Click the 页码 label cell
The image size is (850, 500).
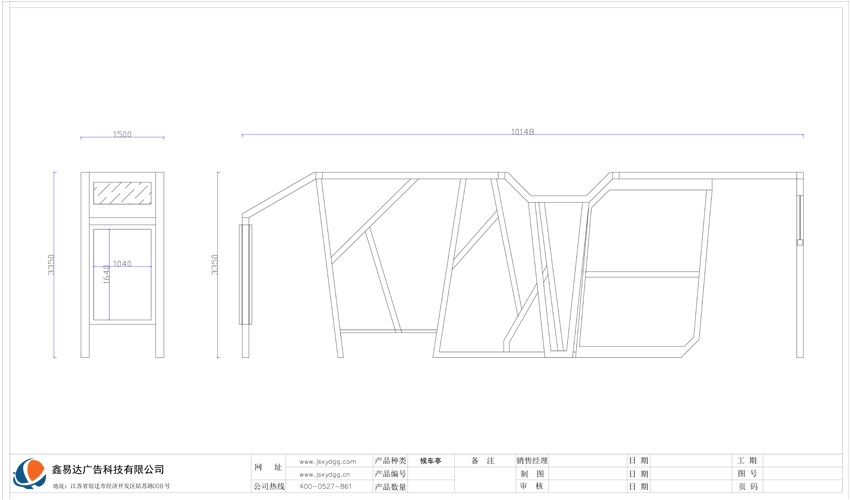[x=746, y=486]
